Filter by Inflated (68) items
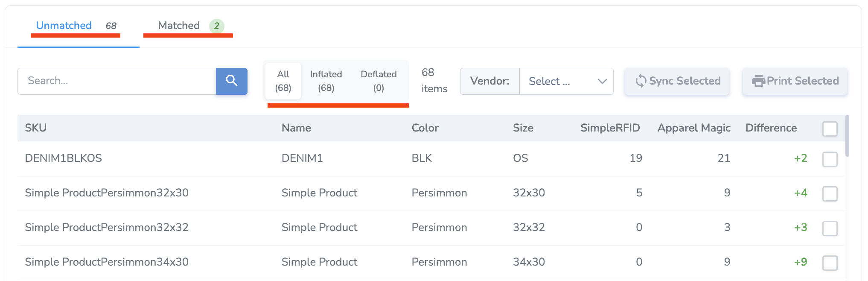Viewport: 868px width, 281px height. (326, 81)
